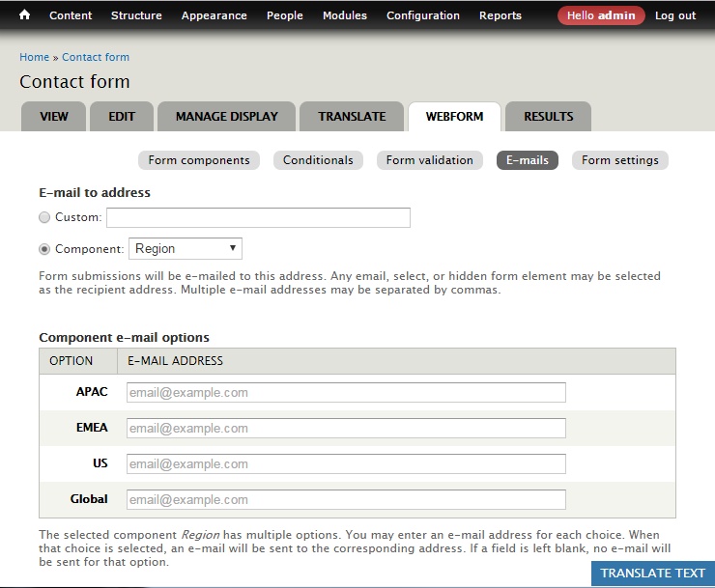Image resolution: width=715 pixels, height=588 pixels.
Task: Switch to the RESULTS tab
Action: pyautogui.click(x=549, y=117)
